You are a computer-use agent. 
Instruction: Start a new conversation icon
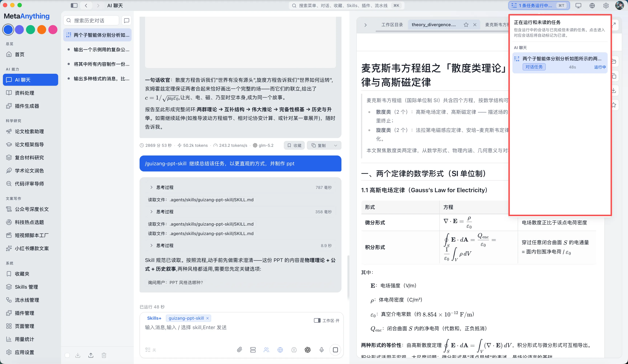(x=127, y=20)
